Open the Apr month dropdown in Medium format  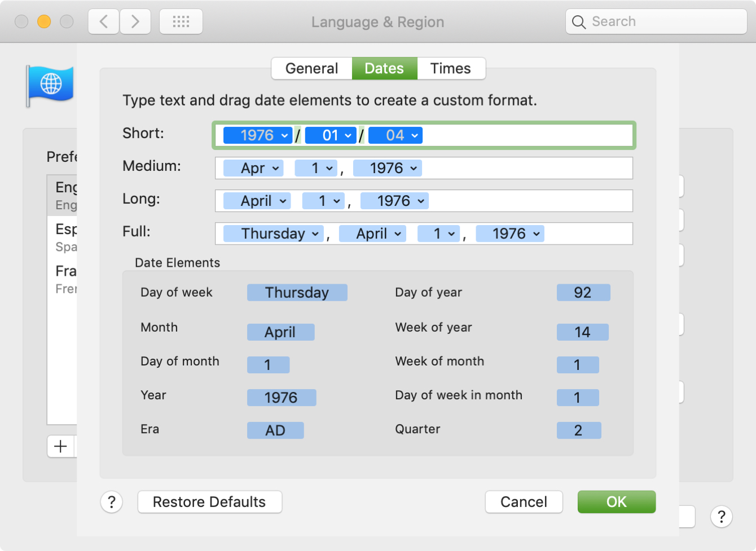[253, 168]
